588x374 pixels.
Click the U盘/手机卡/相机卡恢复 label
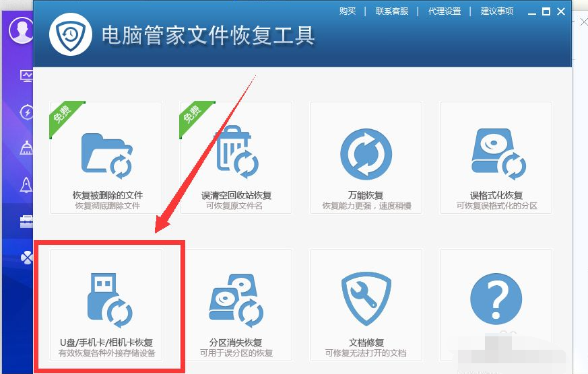106,342
